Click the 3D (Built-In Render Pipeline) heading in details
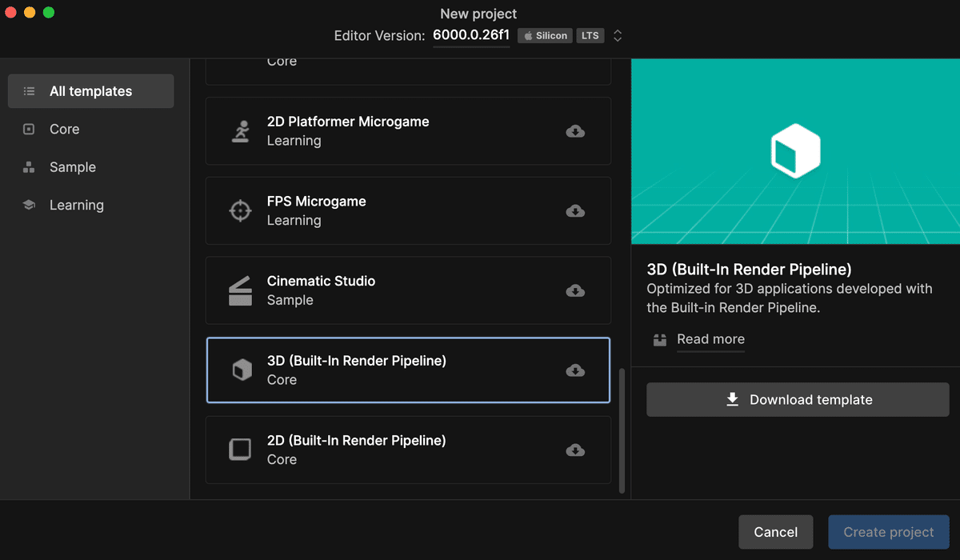The height and width of the screenshot is (560, 960). pos(749,269)
